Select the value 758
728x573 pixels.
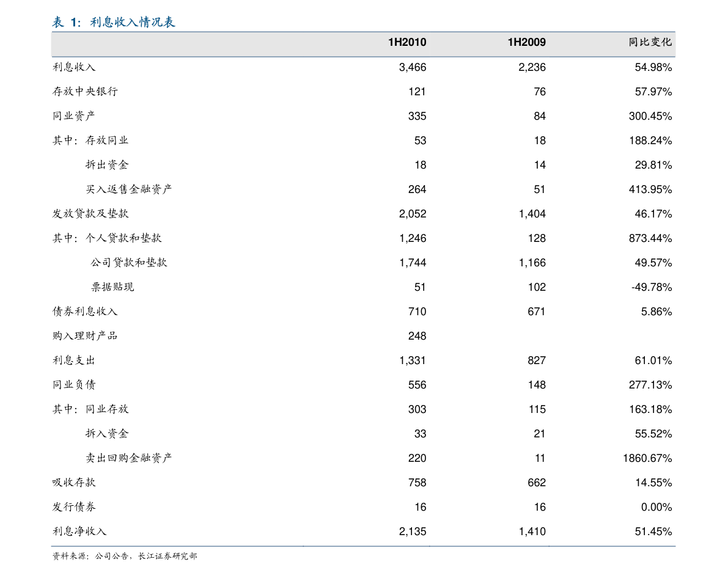coord(417,483)
